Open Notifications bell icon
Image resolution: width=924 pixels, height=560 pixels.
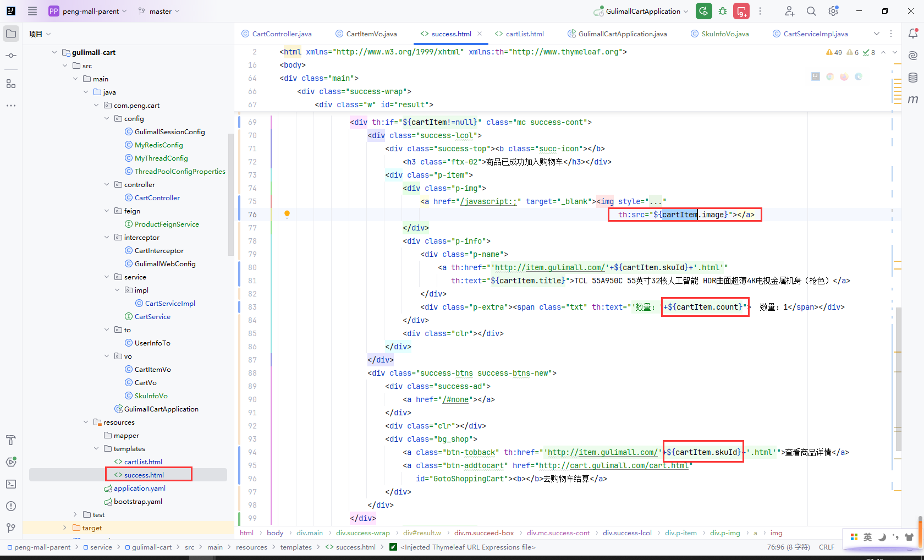[913, 34]
